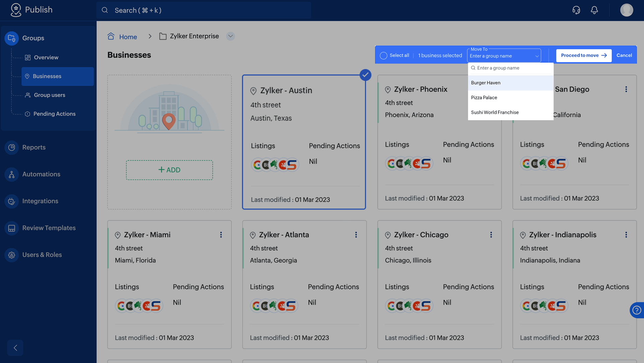This screenshot has width=644, height=363.
Task: Choose Burger Haven from the group list
Action: tap(486, 83)
